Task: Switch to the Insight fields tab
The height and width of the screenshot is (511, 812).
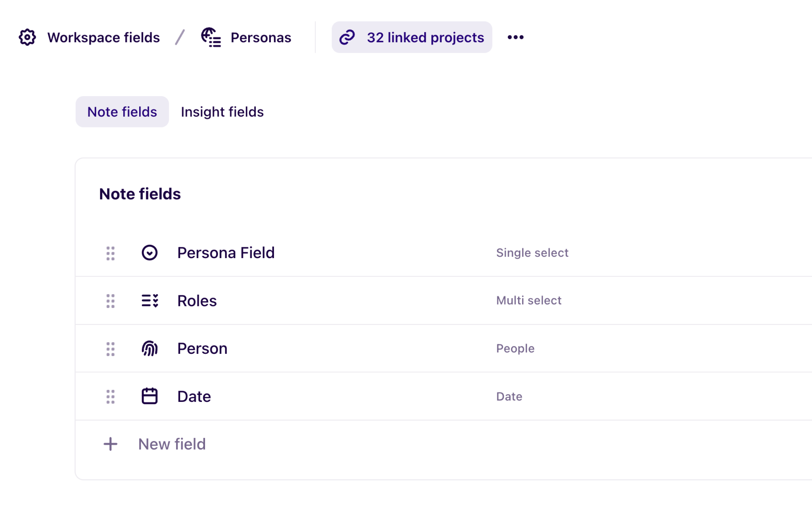Action: click(x=222, y=112)
